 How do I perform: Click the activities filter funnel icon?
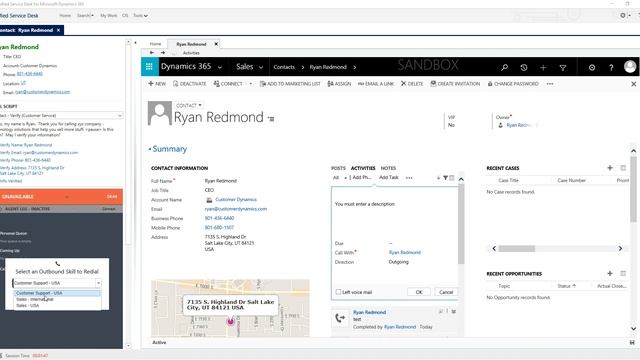tap(445, 178)
